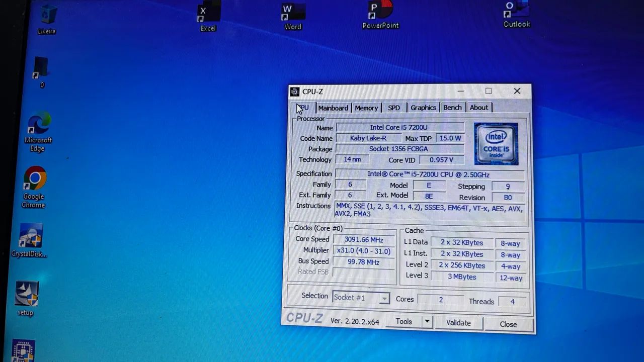Launch the PowerPoint desktop shortcut
This screenshot has width=644, height=362.
point(380,15)
